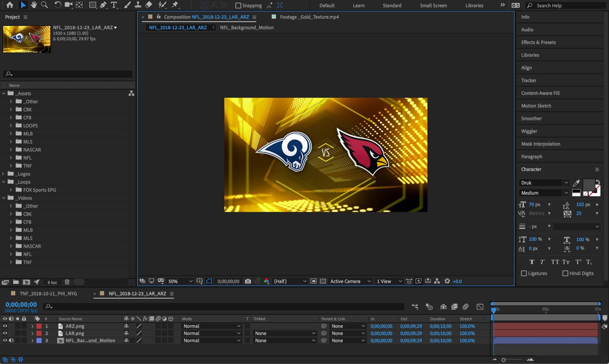
Task: Toggle the Faux Bold text style
Action: click(532, 262)
